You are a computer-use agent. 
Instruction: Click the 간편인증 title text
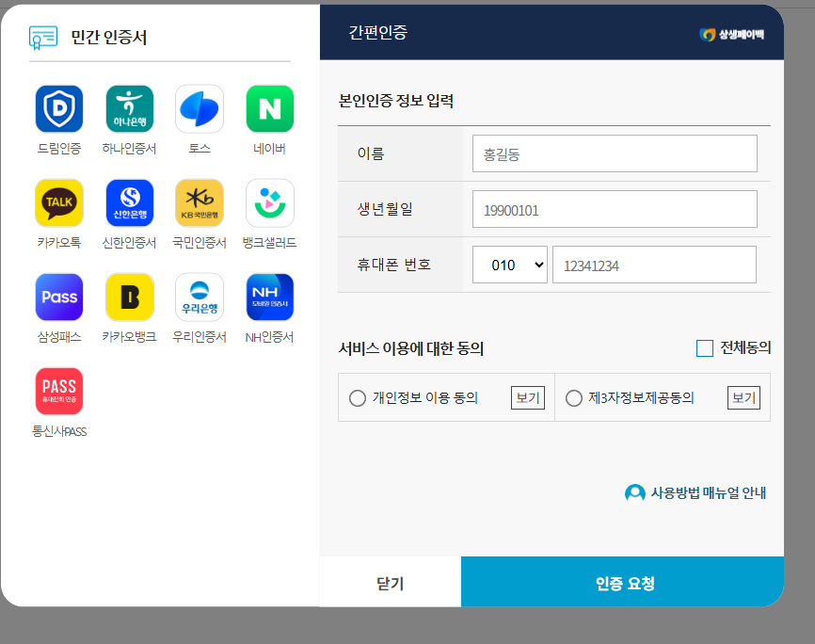[x=378, y=32]
